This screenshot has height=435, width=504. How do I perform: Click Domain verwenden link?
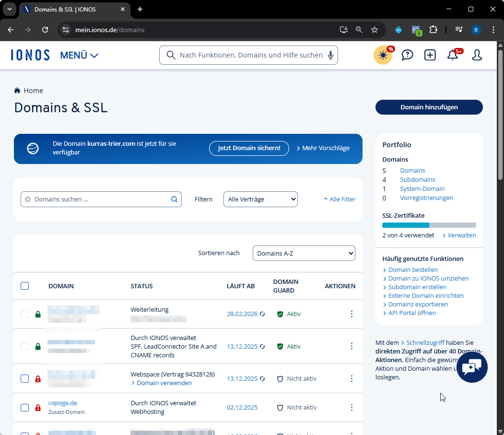coord(161,383)
